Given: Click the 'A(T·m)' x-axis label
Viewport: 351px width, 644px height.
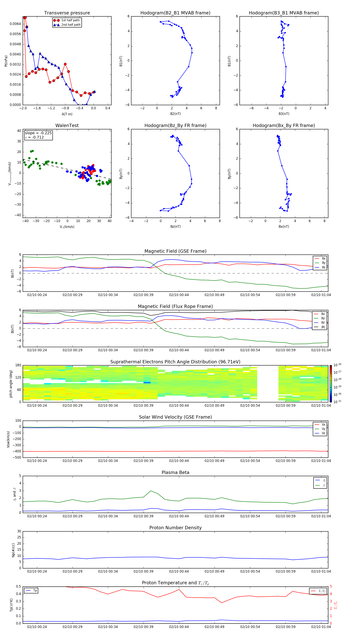Looking at the screenshot, I should click(67, 114).
